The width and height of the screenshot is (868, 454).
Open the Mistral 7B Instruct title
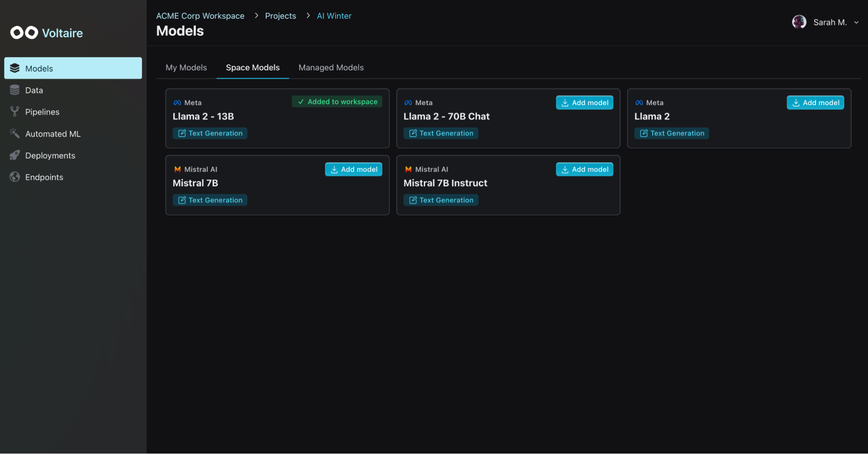coord(445,183)
